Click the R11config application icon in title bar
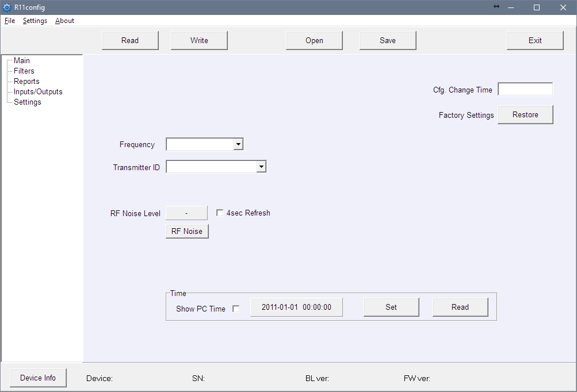 (x=6, y=7)
